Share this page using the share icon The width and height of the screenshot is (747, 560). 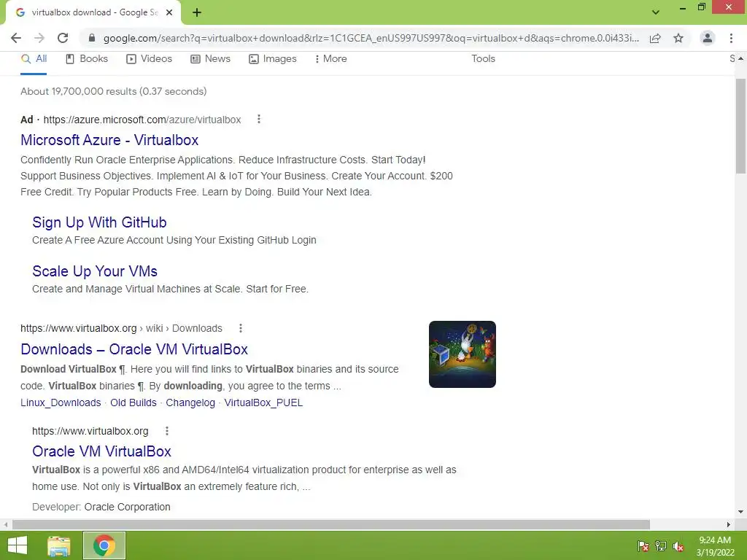coord(655,38)
